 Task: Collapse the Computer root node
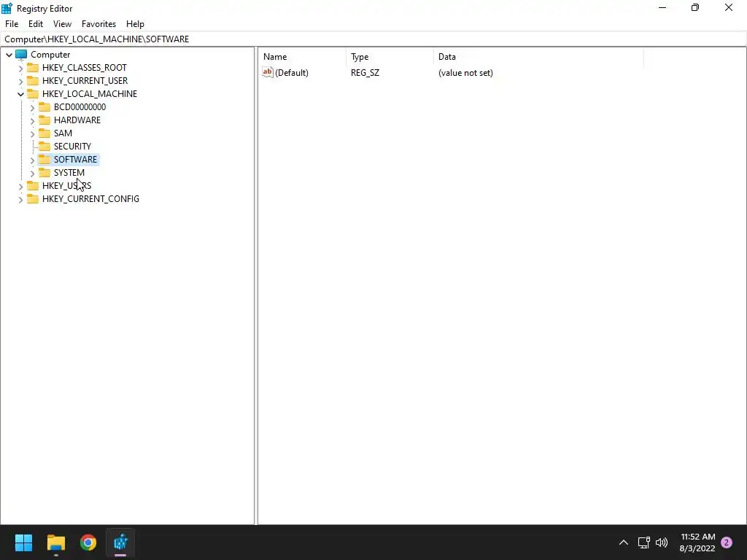[9, 55]
